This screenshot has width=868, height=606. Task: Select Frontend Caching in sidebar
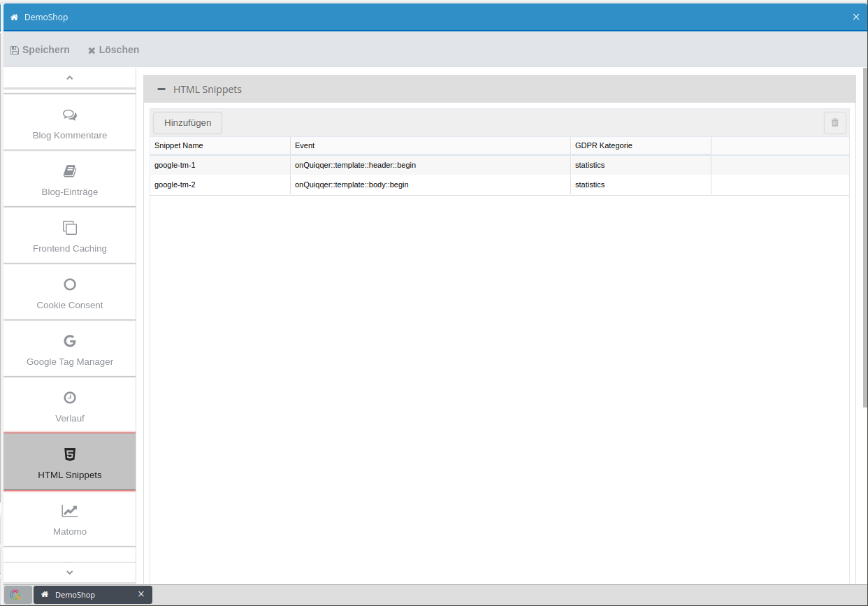click(x=70, y=236)
